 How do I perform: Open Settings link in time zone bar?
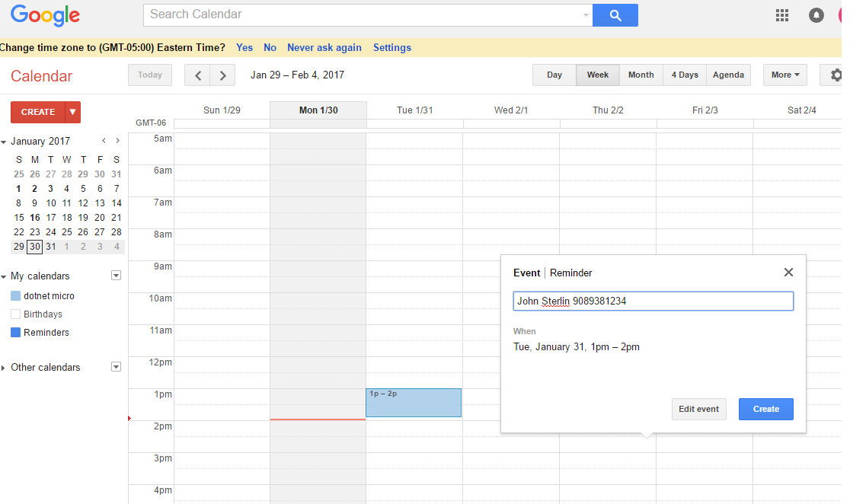(392, 47)
